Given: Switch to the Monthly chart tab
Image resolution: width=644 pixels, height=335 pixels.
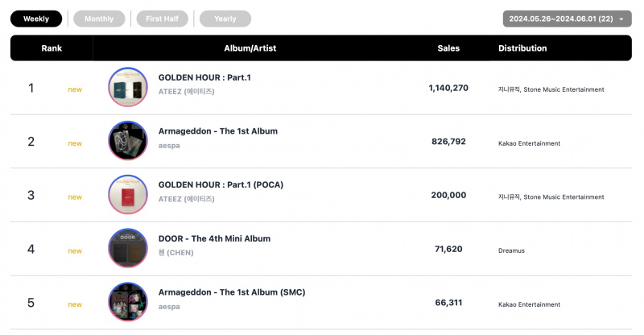Looking at the screenshot, I should pos(99,19).
